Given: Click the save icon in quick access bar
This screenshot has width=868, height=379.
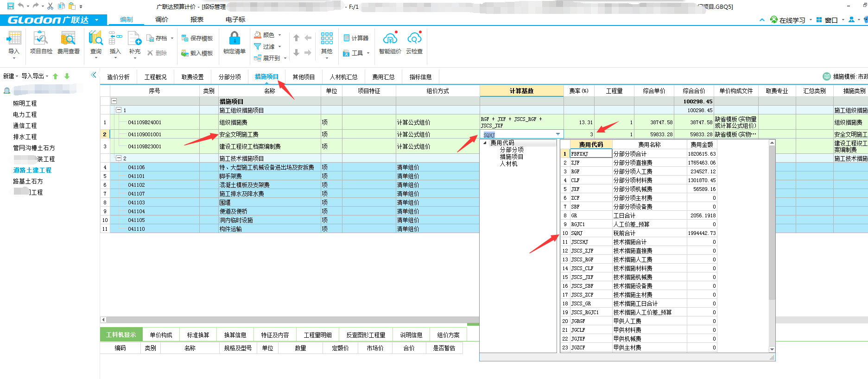Looking at the screenshot, I should [x=10, y=6].
